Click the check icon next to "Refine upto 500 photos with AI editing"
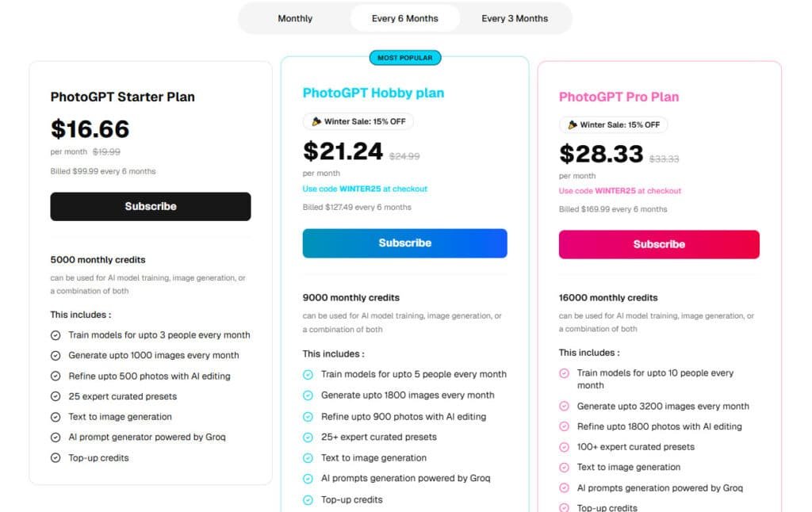812x512 pixels. point(56,376)
